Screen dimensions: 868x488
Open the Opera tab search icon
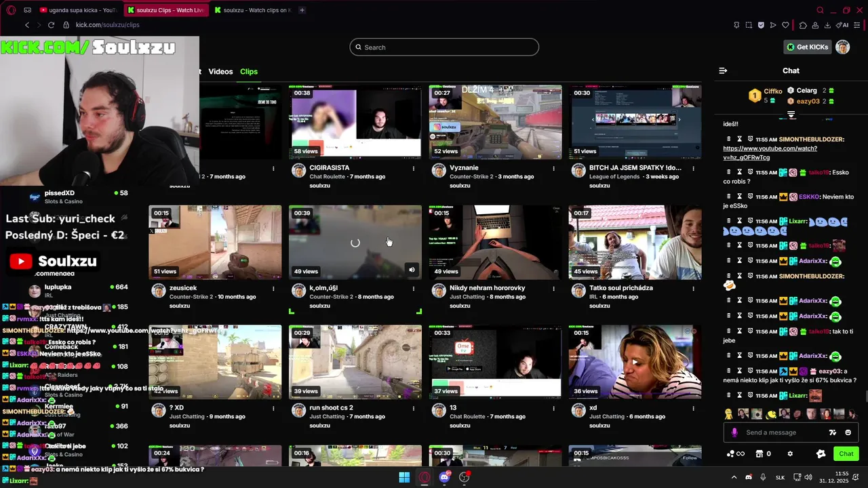coord(820,10)
